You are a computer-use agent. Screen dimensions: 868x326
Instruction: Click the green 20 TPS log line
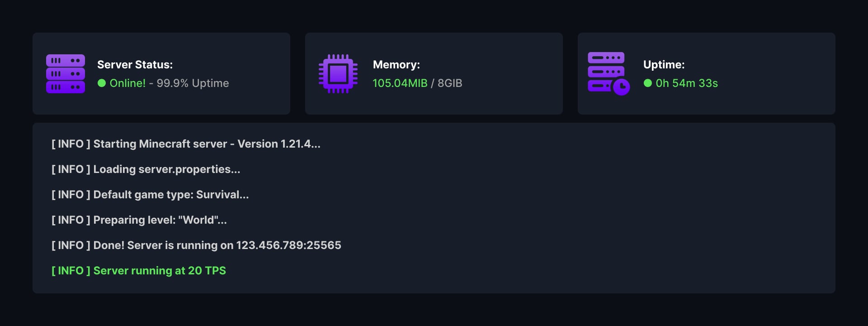tap(139, 271)
